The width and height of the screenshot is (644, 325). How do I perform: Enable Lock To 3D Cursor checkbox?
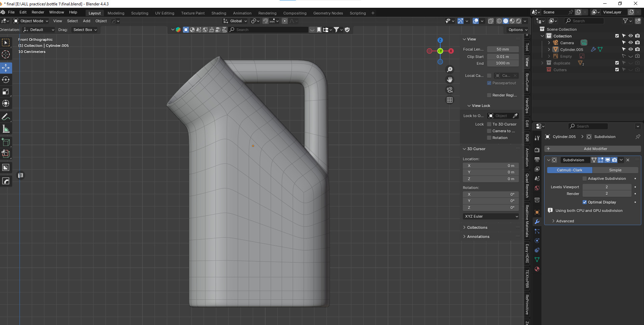click(x=489, y=124)
